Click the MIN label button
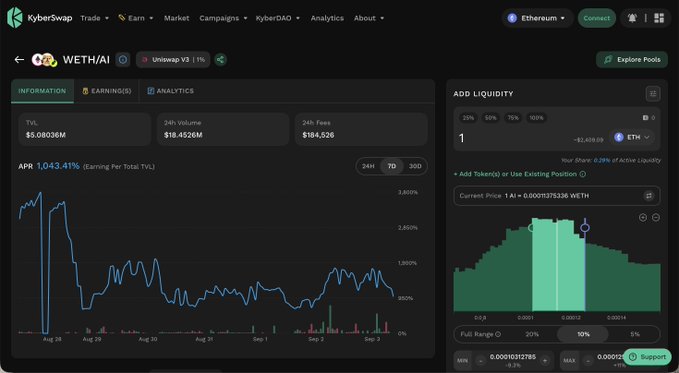The image size is (679, 373). pyautogui.click(x=463, y=360)
